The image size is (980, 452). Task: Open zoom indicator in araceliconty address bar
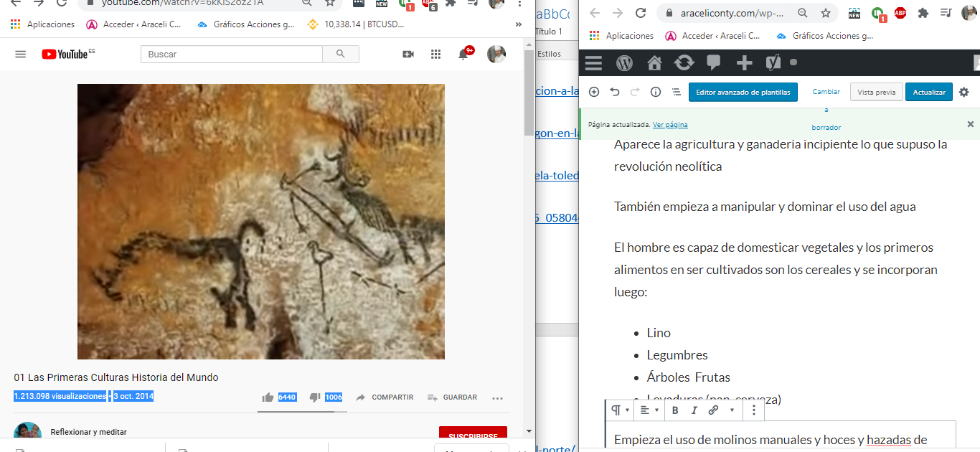pos(803,13)
